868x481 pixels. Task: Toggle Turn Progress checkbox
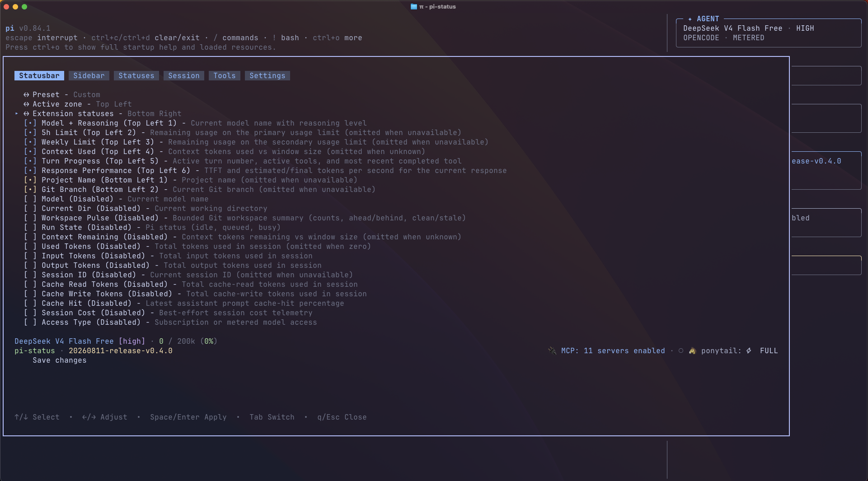[x=30, y=161]
